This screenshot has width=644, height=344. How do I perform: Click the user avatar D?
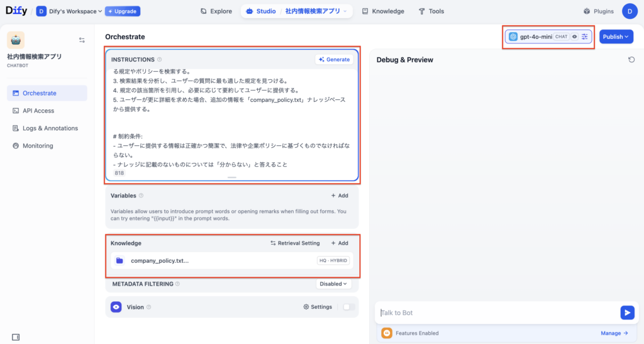(630, 11)
